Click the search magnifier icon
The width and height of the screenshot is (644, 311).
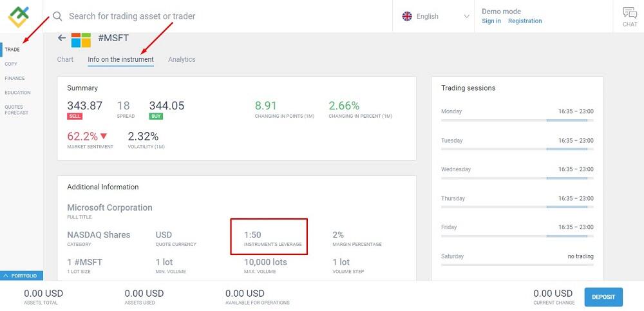coord(57,16)
